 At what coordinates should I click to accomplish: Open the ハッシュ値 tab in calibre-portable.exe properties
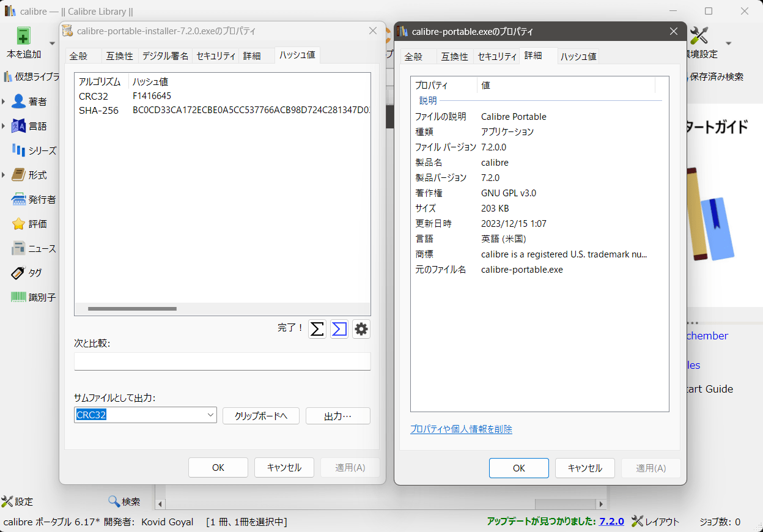tap(578, 56)
